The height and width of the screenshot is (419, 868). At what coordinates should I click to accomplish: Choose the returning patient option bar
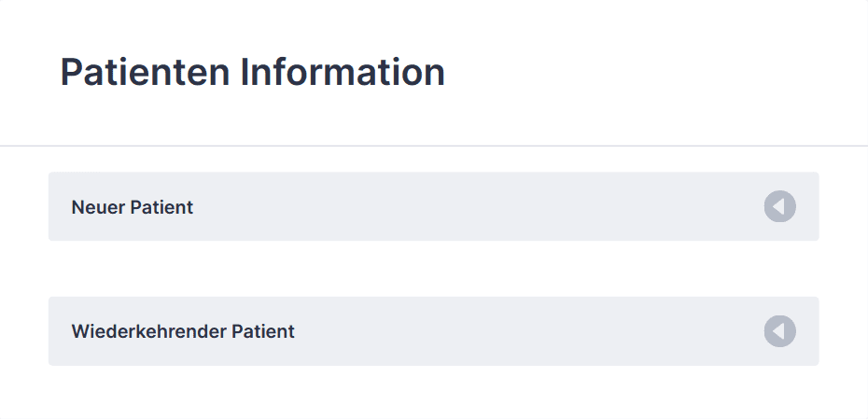[433, 331]
